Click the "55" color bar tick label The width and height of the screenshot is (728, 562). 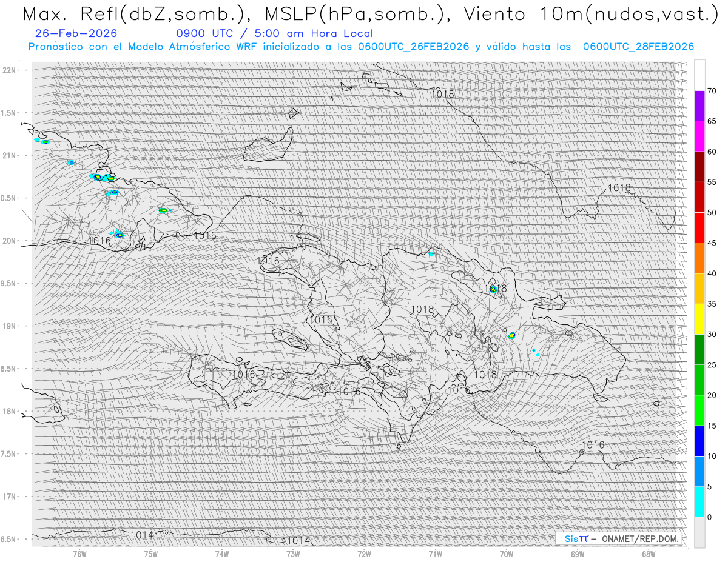click(712, 182)
